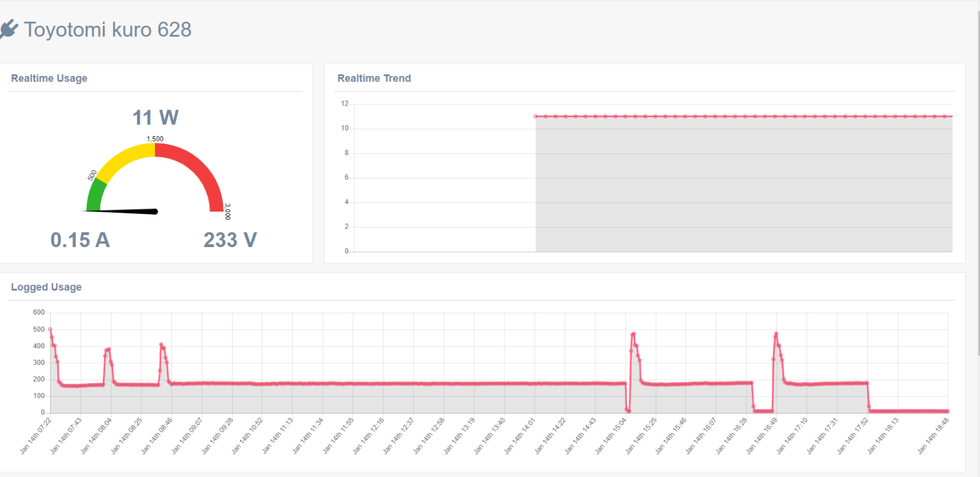The image size is (980, 477).
Task: Click the 500 label on the gauge
Action: click(x=92, y=175)
